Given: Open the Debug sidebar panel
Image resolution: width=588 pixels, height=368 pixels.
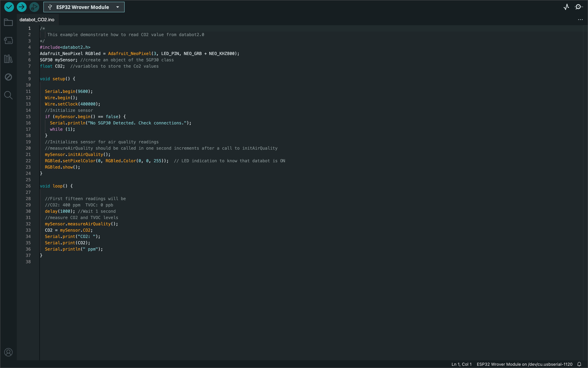Looking at the screenshot, I should (x=9, y=77).
